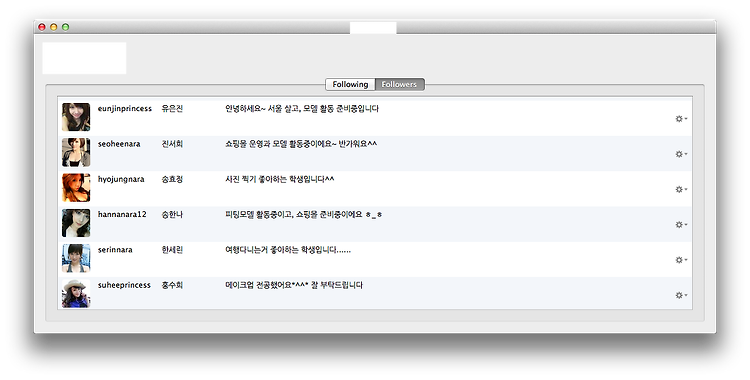The height and width of the screenshot is (380, 750).
Task: Open gear menu for serinnara row
Action: 681,260
